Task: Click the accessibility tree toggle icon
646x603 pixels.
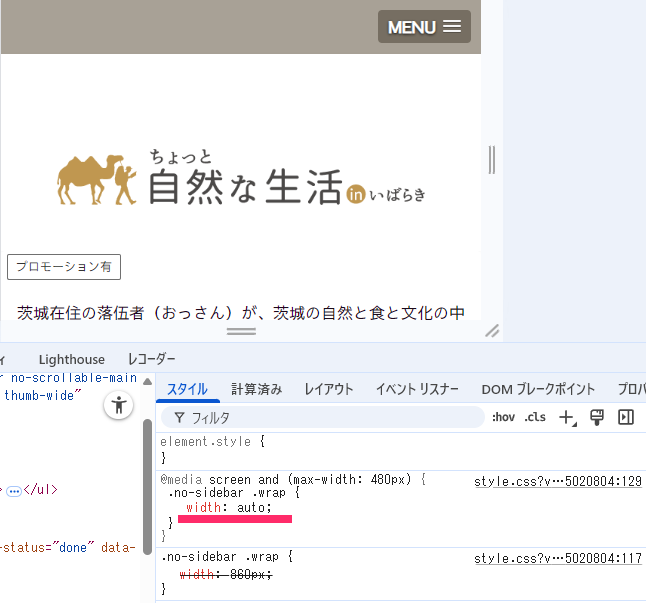Action: (x=119, y=405)
